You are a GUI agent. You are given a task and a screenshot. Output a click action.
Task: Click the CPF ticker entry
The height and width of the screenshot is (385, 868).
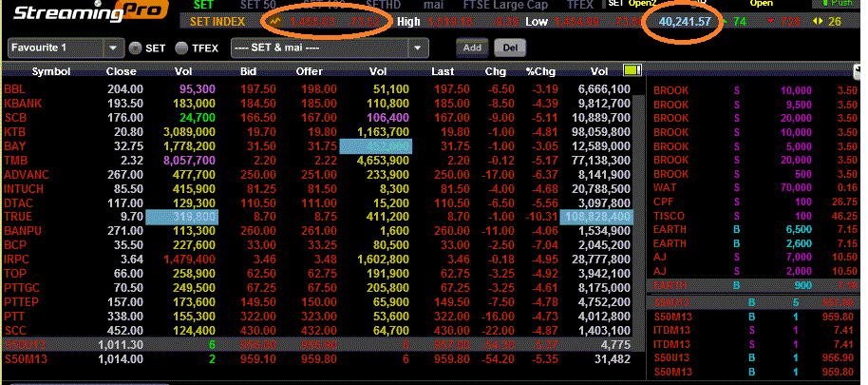tap(664, 202)
